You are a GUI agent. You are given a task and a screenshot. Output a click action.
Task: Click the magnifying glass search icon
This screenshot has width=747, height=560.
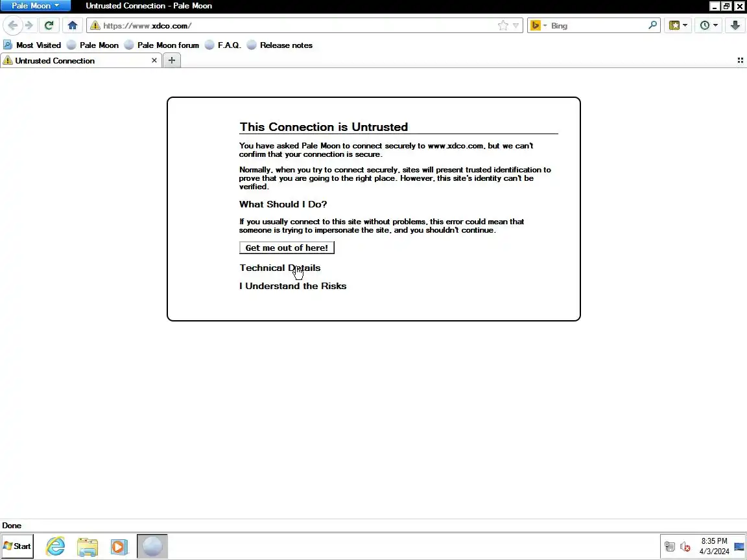pyautogui.click(x=653, y=25)
